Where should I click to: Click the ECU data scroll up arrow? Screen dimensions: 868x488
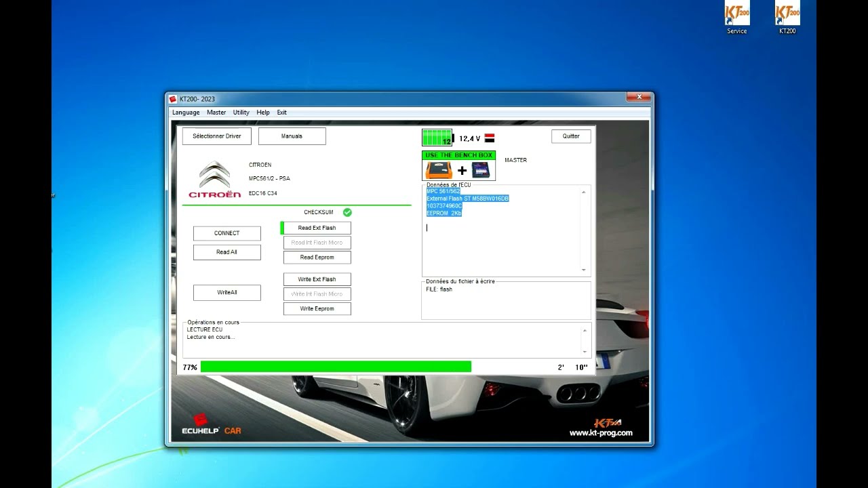point(584,192)
